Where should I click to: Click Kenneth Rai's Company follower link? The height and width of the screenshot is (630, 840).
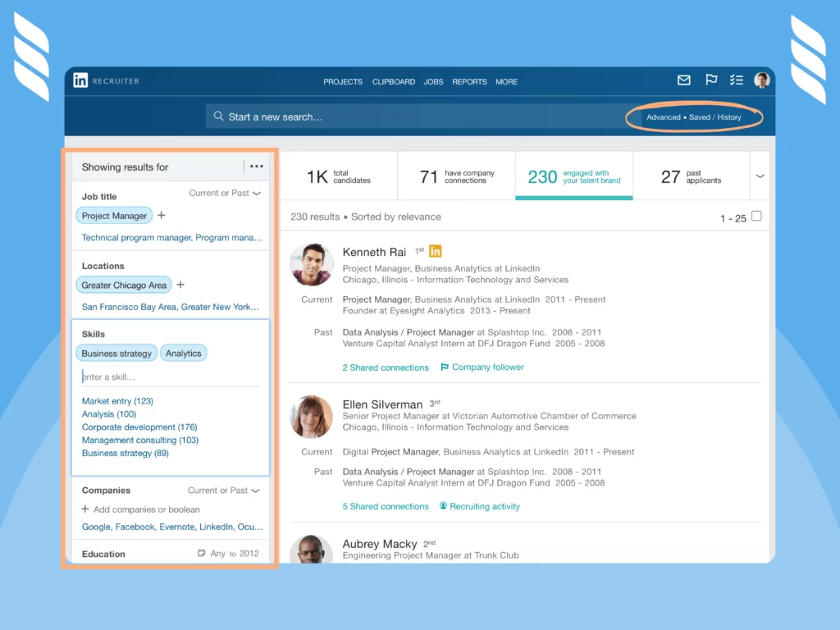point(482,367)
